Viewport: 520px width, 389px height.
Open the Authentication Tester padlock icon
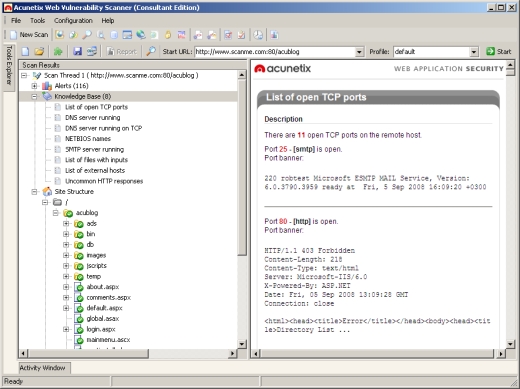[x=168, y=35]
